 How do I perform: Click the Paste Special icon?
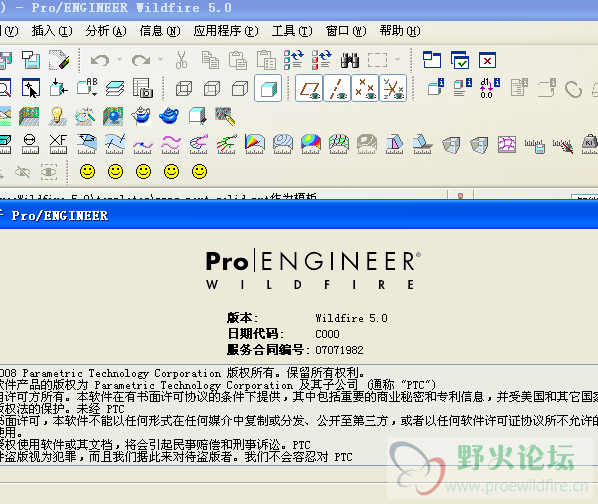point(266,60)
